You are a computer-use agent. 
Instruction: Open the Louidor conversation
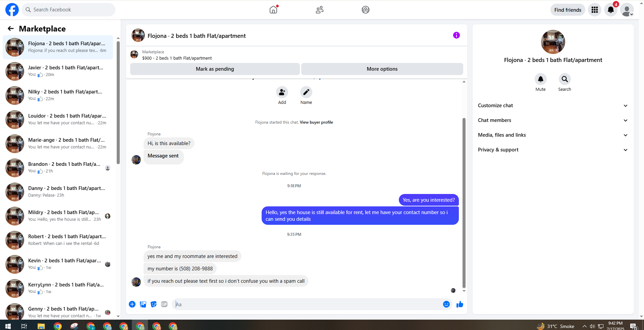click(58, 120)
